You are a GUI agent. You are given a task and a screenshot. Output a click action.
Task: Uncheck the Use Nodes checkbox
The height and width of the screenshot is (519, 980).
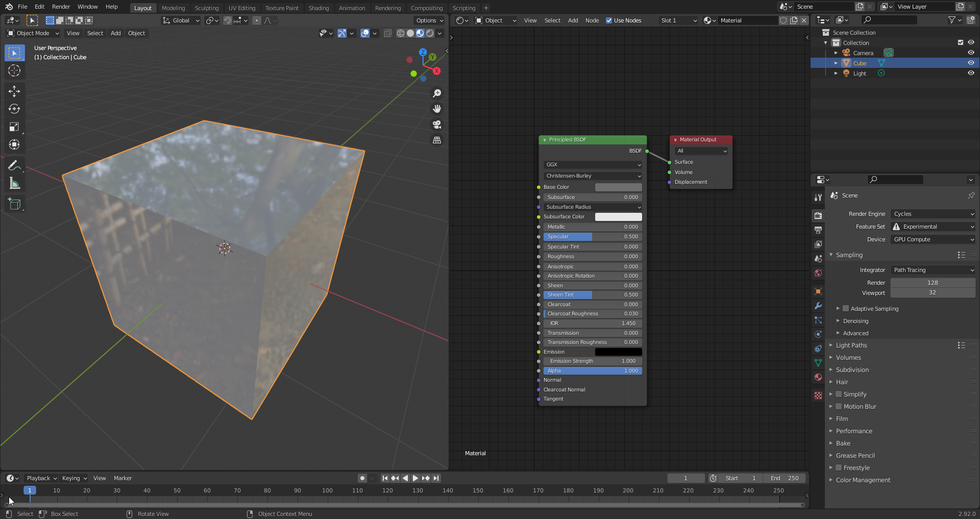point(609,20)
